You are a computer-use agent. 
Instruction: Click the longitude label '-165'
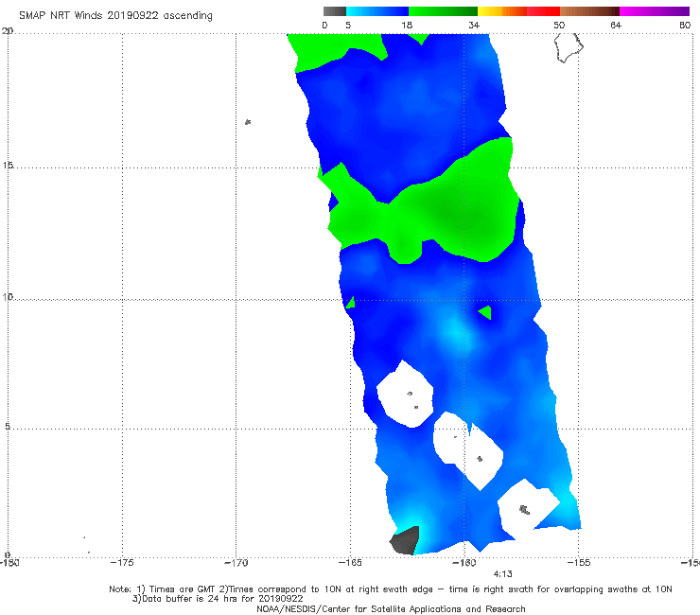(350, 563)
